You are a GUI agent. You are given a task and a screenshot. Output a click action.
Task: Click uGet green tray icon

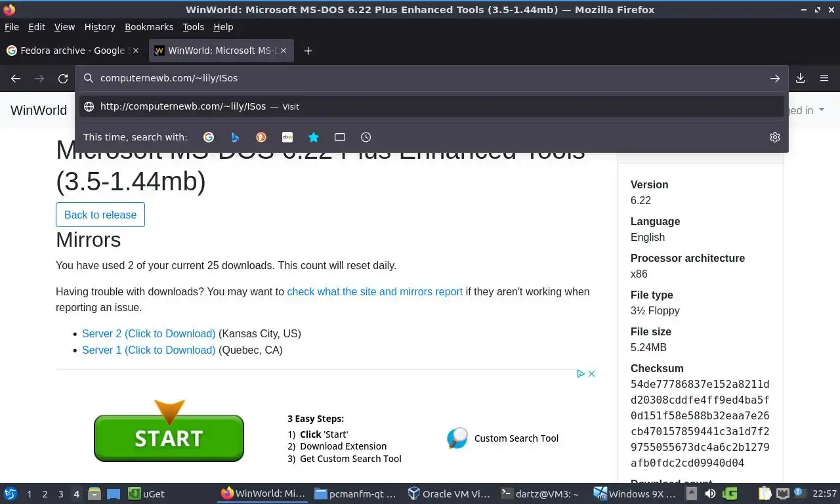click(730, 493)
